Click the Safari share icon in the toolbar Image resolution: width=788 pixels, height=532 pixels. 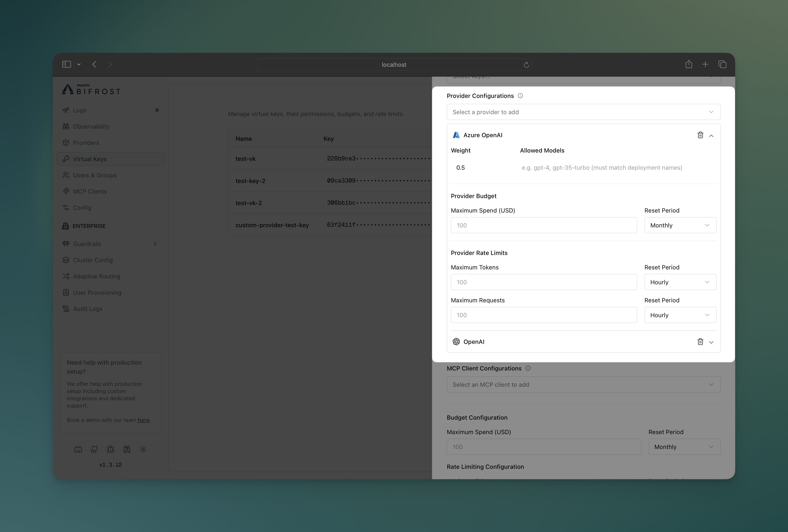(689, 64)
